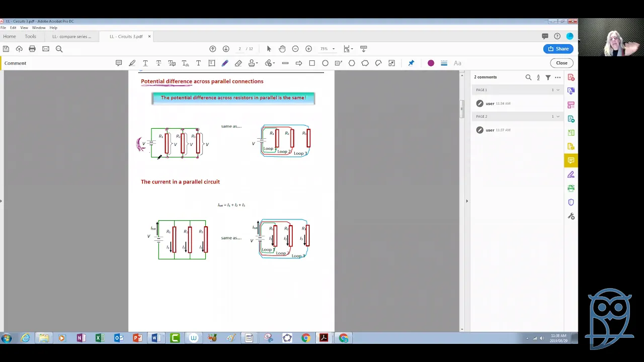The height and width of the screenshot is (362, 644).
Task: Select the highlight text tool
Action: (132, 63)
